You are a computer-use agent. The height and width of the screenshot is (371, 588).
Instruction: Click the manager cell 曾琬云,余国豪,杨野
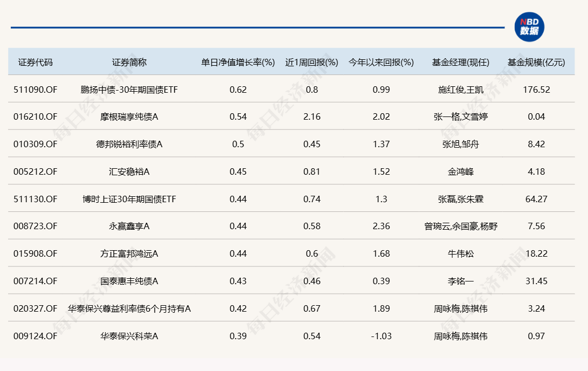point(460,226)
